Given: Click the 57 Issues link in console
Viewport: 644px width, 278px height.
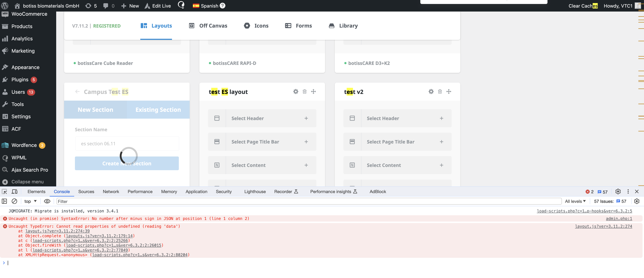Looking at the screenshot, I should click(610, 201).
